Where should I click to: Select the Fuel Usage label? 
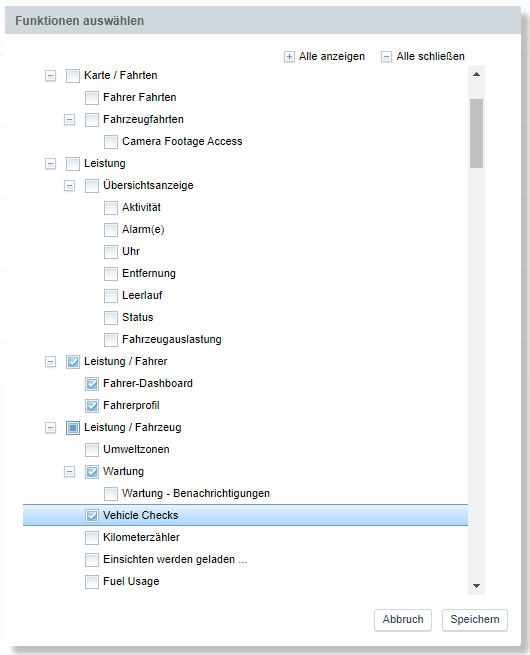click(x=131, y=581)
